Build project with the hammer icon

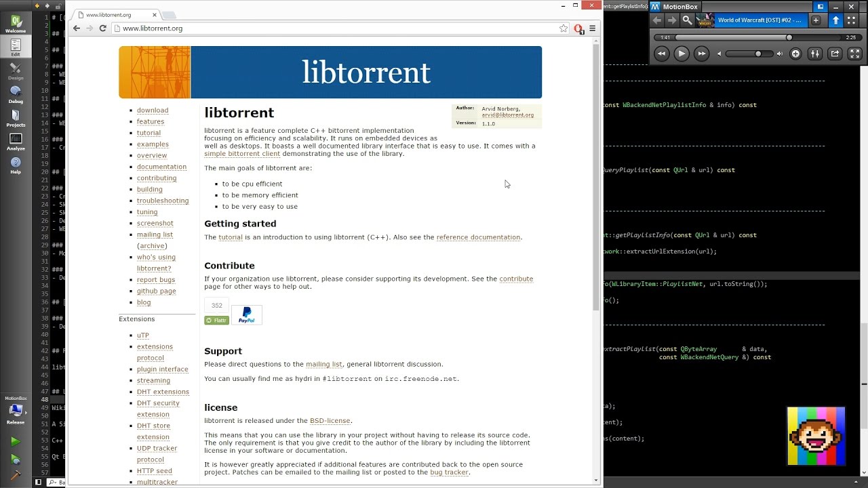(x=16, y=474)
